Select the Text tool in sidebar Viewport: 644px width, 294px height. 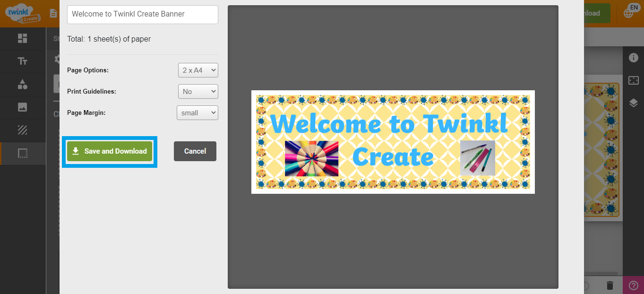(22, 61)
